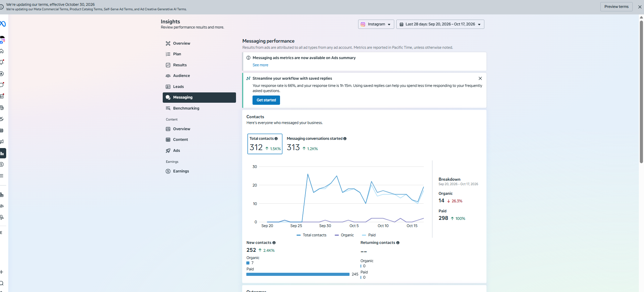This screenshot has width=644, height=292.
Task: Open the Plan section
Action: pos(199,54)
